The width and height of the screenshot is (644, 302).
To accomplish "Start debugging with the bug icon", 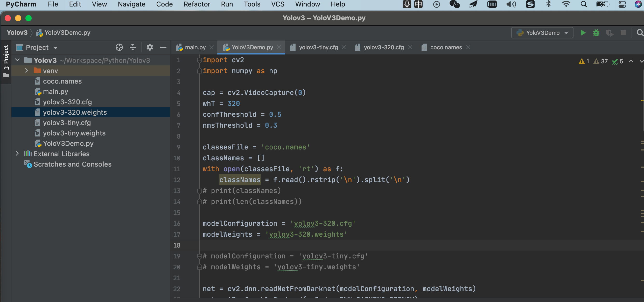I will (x=596, y=33).
